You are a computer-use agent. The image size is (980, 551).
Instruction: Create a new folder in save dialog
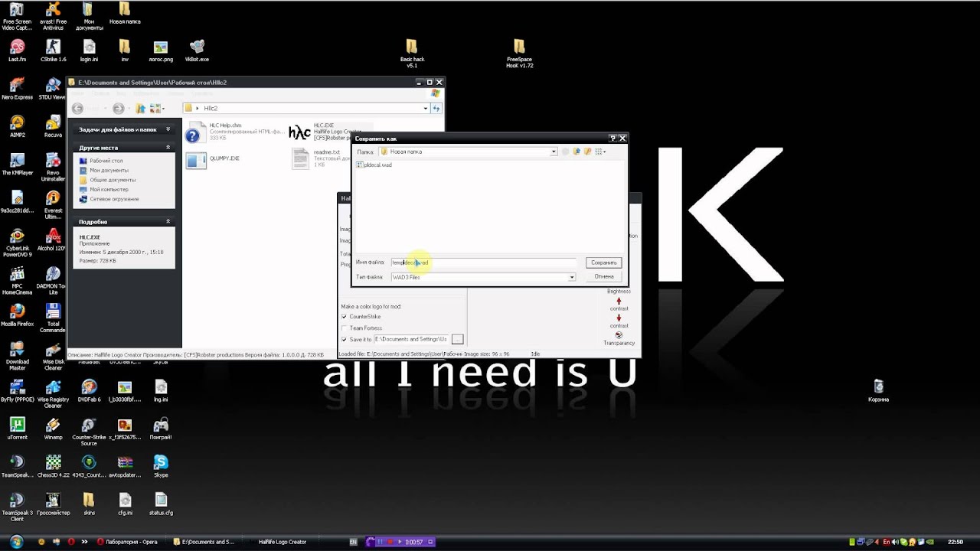(x=588, y=152)
